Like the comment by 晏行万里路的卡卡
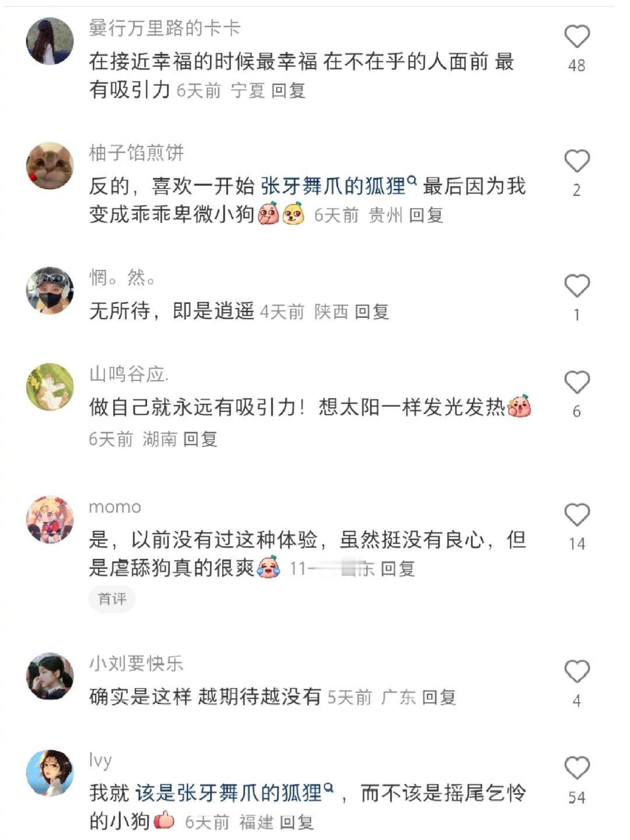The height and width of the screenshot is (840, 630). (577, 37)
